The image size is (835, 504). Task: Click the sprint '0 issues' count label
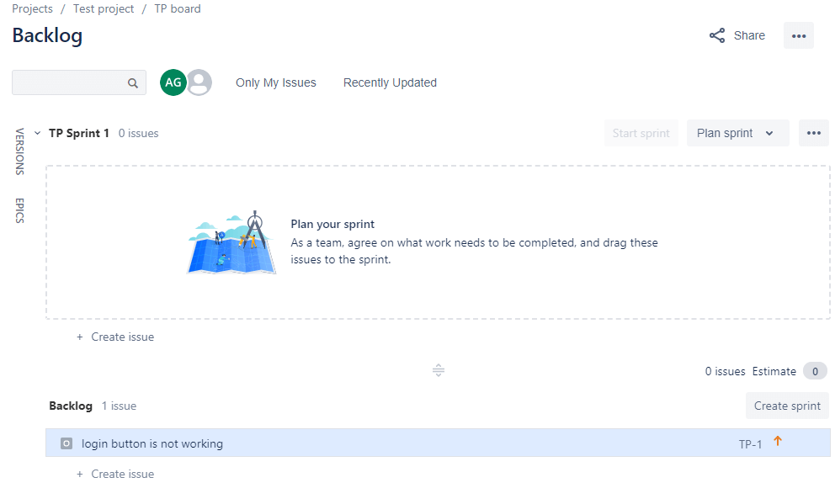tap(138, 133)
